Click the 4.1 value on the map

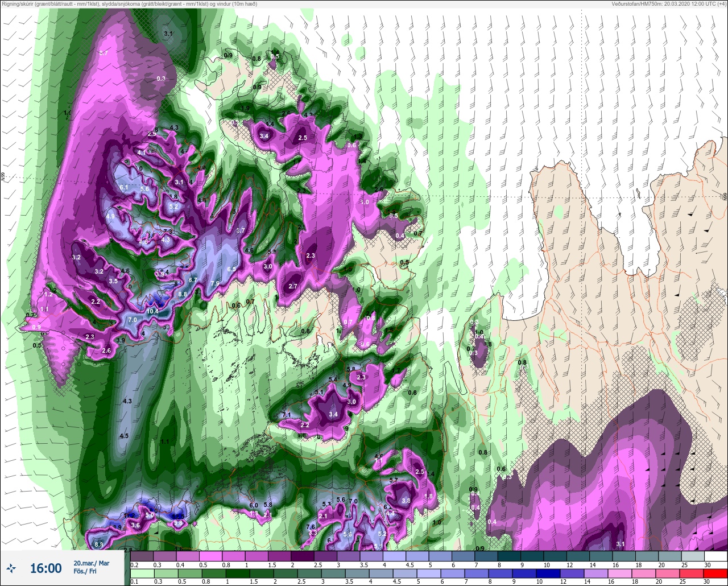click(x=142, y=152)
